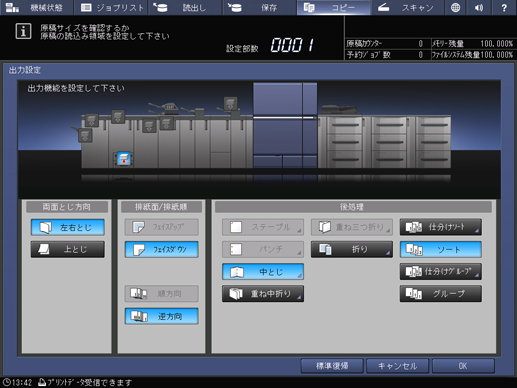Click the speaker volume icon
Screen dimensions: 517x388
(x=479, y=7)
